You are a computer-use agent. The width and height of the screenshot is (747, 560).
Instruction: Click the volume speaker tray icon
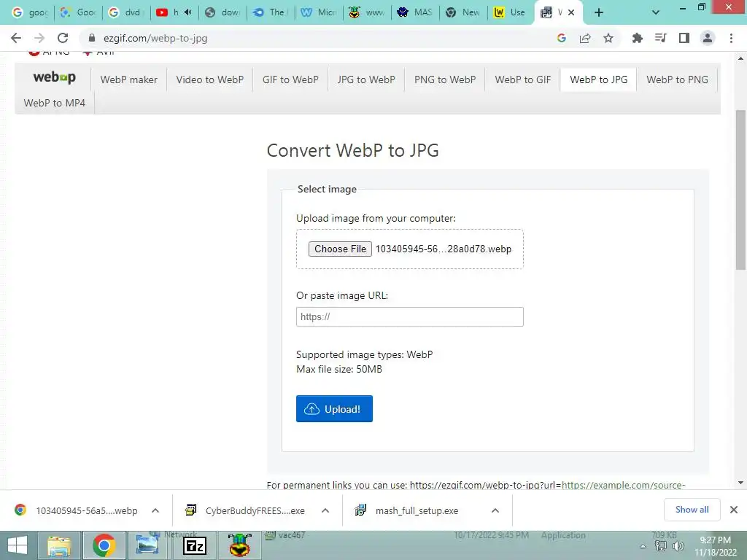click(x=678, y=546)
